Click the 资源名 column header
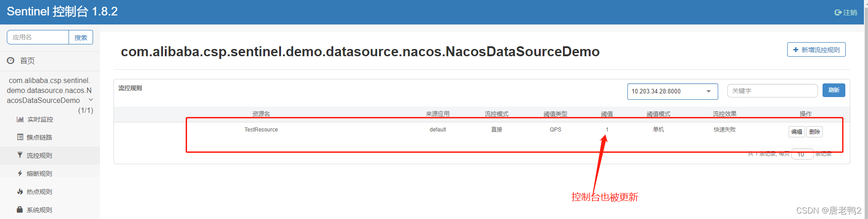This screenshot has width=868, height=219. point(261,114)
